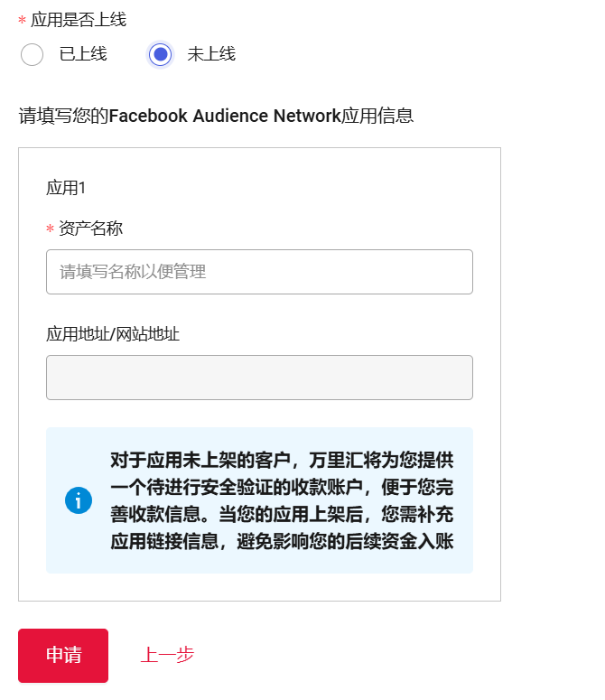
Task: Click the 请填写您的 heading prefix text
Action: click(63, 117)
